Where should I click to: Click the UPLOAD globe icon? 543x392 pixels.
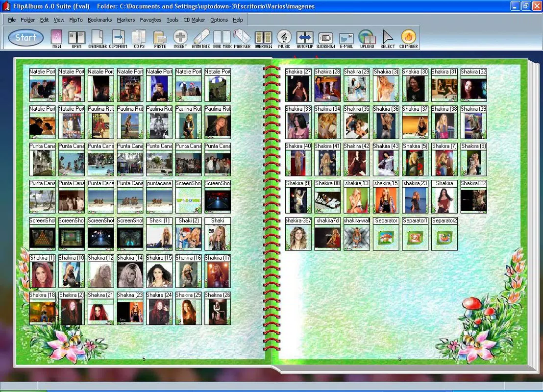pyautogui.click(x=367, y=39)
